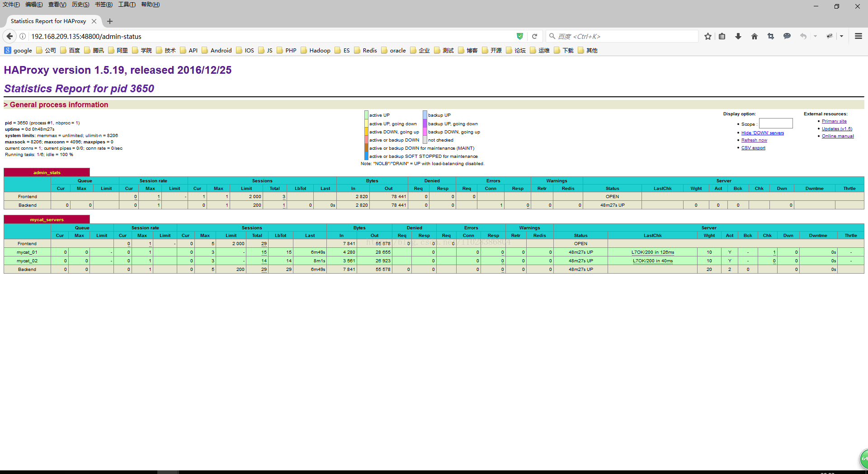Click the Hide 'DOWN' servers link
The height and width of the screenshot is (474, 868).
pos(762,133)
